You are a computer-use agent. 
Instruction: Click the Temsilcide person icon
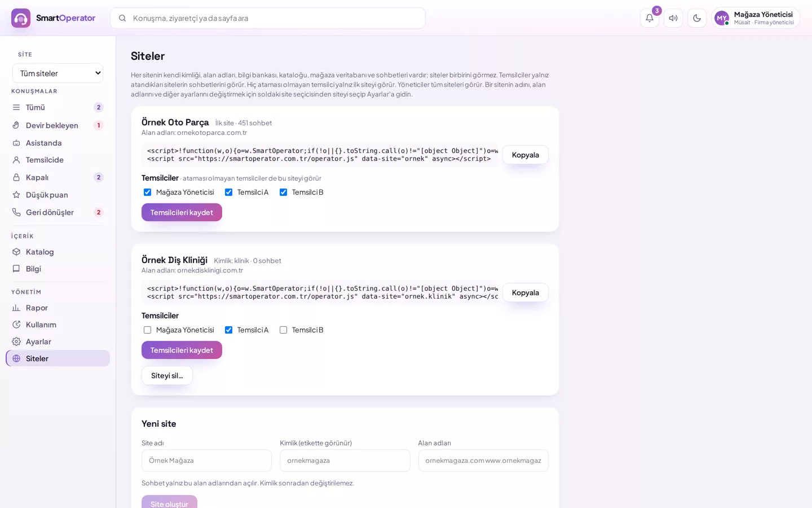click(x=16, y=160)
